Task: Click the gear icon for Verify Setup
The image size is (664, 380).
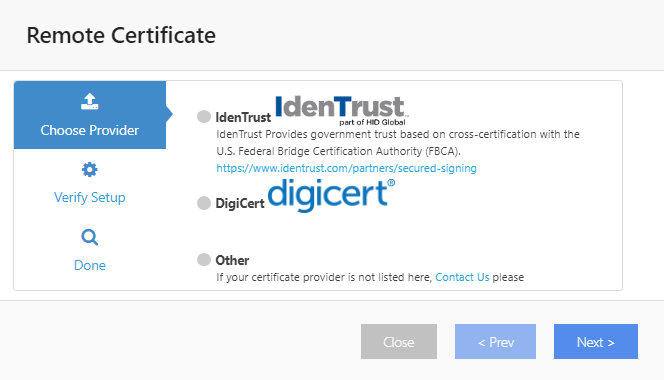Action: tap(89, 169)
